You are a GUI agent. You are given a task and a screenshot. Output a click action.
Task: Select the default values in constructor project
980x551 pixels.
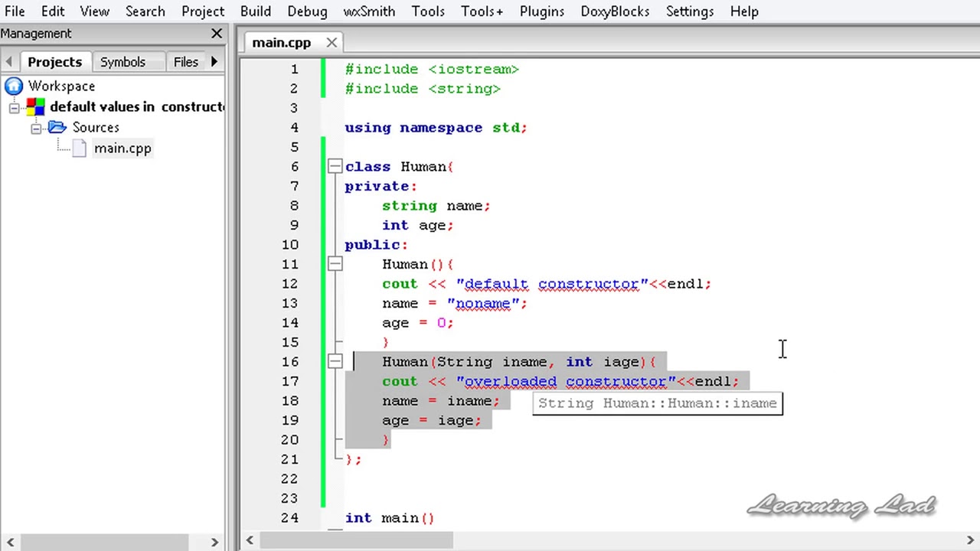(137, 107)
